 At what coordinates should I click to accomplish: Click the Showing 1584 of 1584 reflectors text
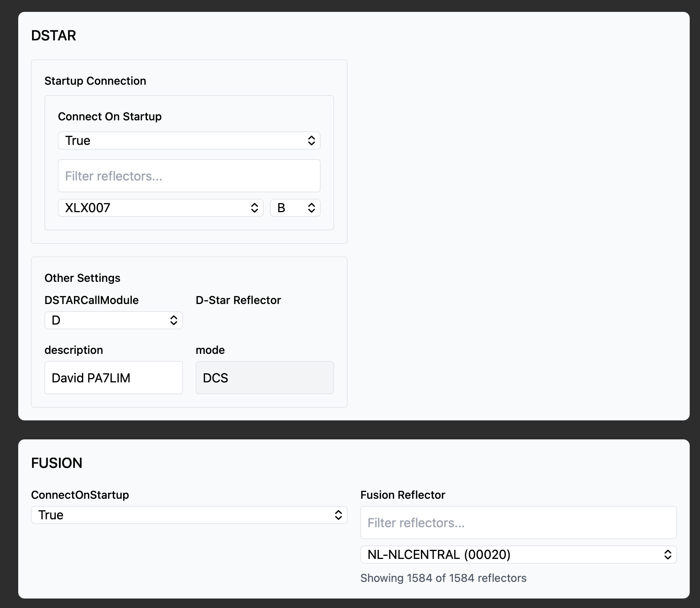(x=443, y=578)
